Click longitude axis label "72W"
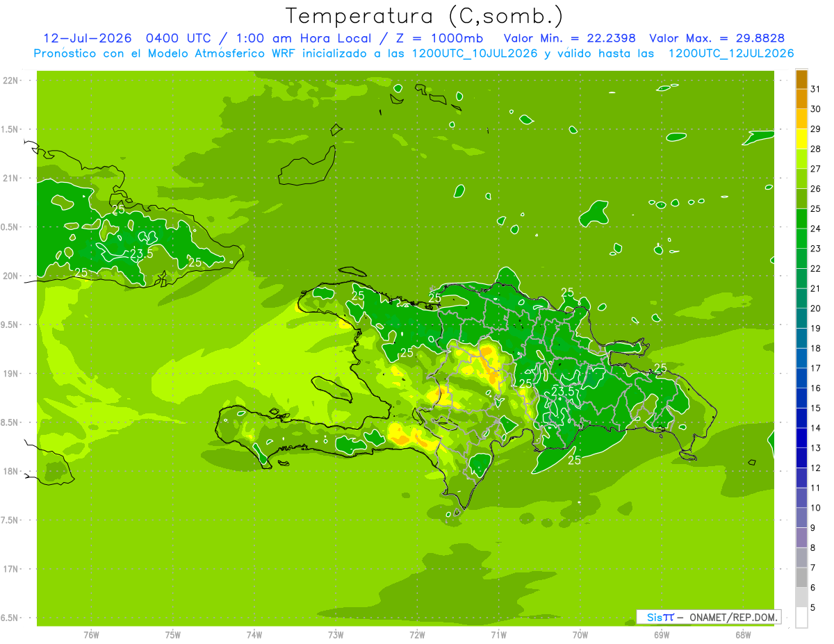The height and width of the screenshot is (644, 834). click(x=417, y=635)
